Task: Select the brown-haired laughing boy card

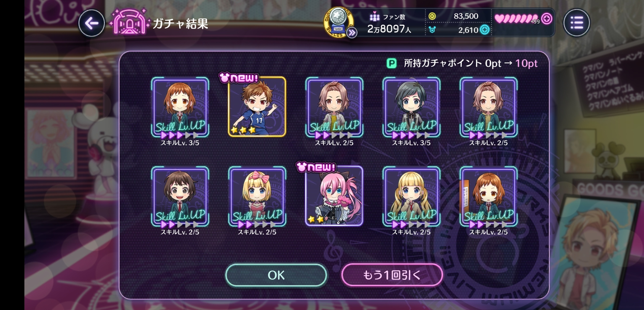Action: pyautogui.click(x=180, y=196)
